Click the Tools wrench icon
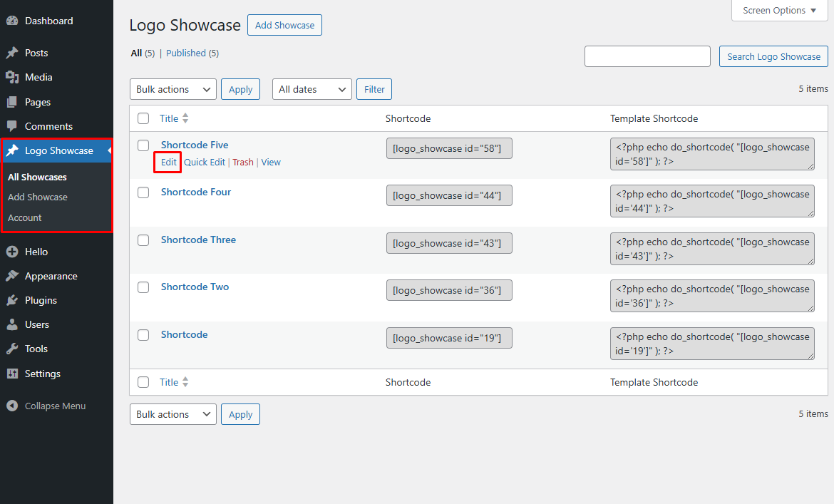 (12, 349)
